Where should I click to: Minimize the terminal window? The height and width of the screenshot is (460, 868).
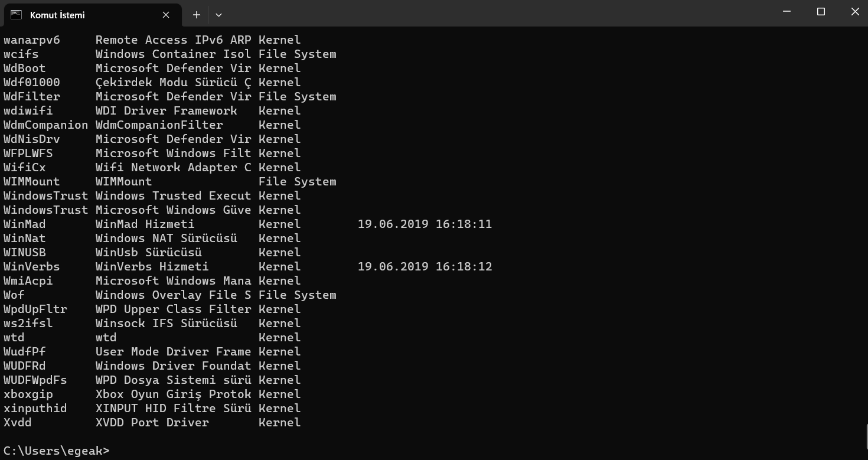pos(786,12)
